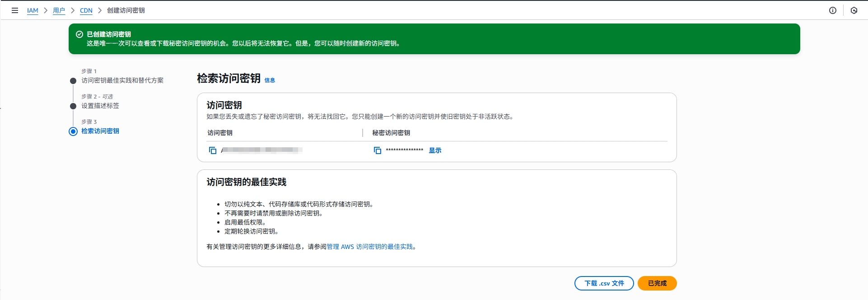This screenshot has width=868, height=300.
Task: Click the masked secret key asterisks
Action: [405, 150]
